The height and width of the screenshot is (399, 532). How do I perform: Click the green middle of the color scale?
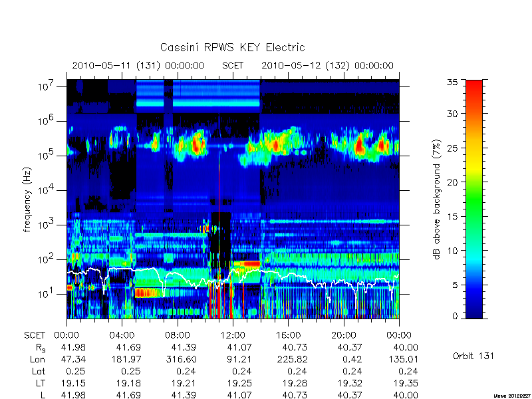coord(474,199)
